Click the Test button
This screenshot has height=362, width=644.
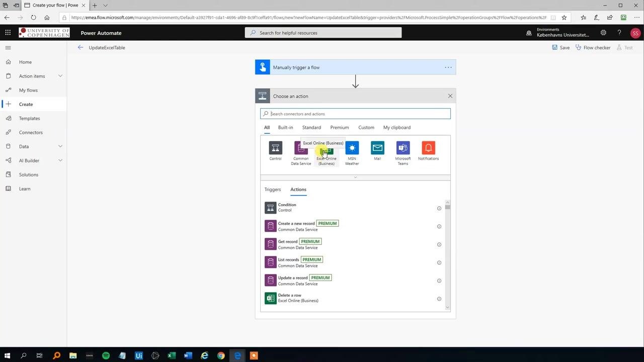[624, 47]
